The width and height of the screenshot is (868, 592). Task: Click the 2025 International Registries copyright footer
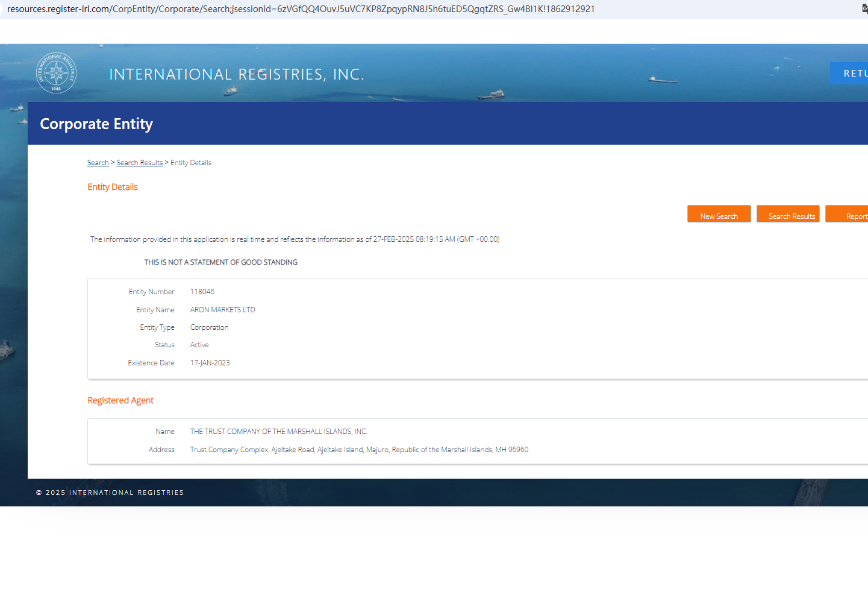click(110, 493)
